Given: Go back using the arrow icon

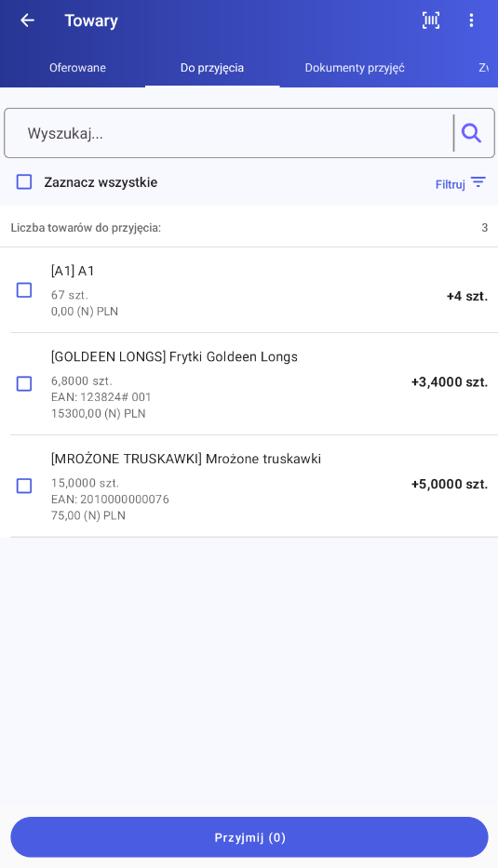Looking at the screenshot, I should click(x=27, y=20).
